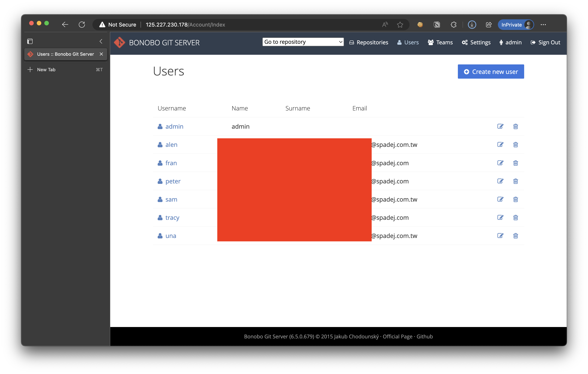Delete the peter user

[515, 181]
